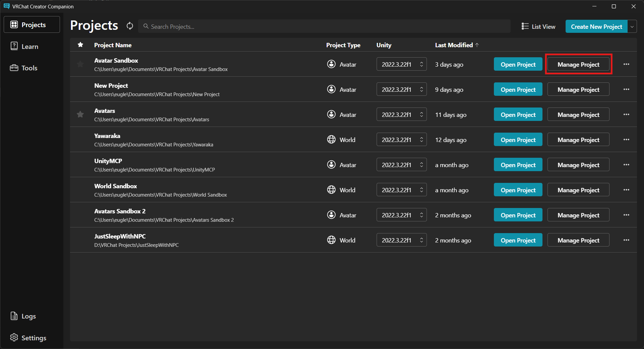Screen dimensions: 644x349
Task: Click the Avatar type icon for New Project
Action: [x=331, y=89]
